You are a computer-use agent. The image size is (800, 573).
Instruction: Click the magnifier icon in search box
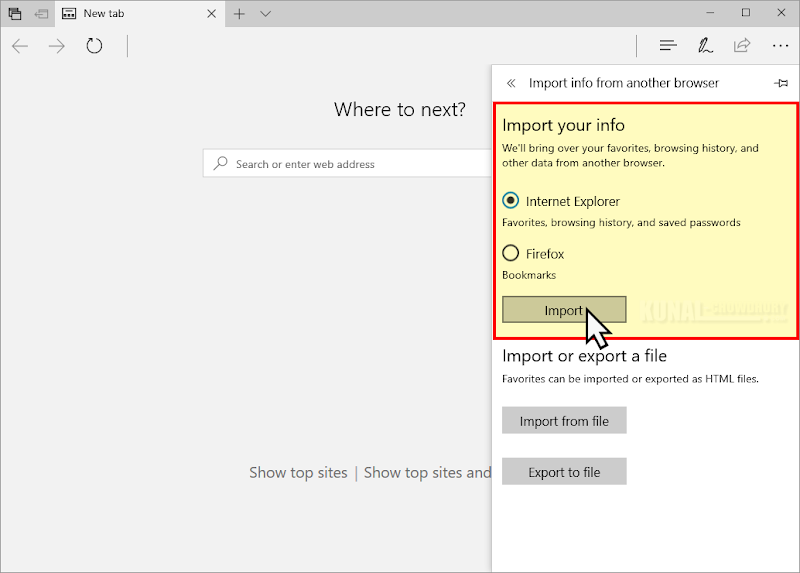click(220, 163)
